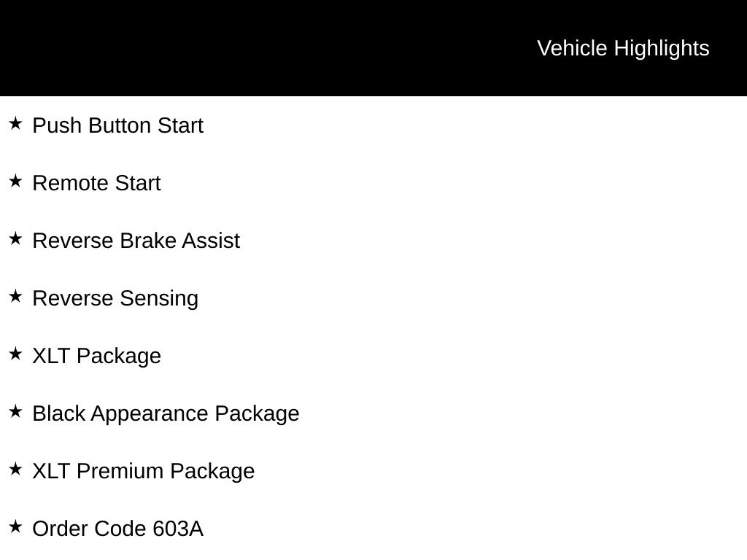Click the Push Button Start highlight text
The width and height of the screenshot is (747, 560).
tap(117, 125)
